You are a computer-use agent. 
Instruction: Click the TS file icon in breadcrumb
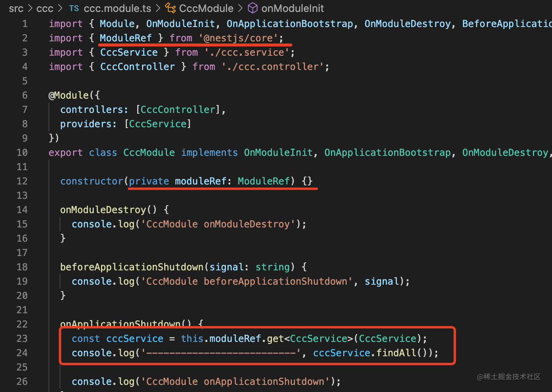click(x=74, y=8)
